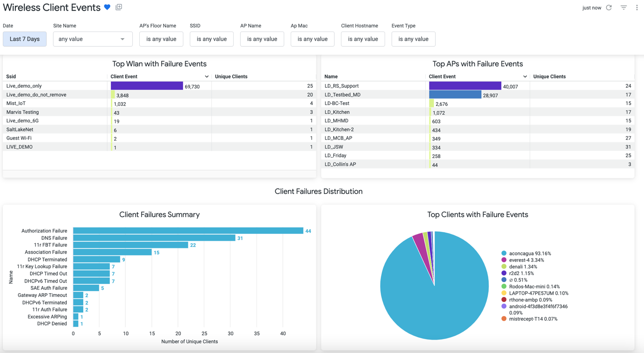Toggle the denali legend entry
Viewport: 644px width, 353px height.
tap(523, 267)
